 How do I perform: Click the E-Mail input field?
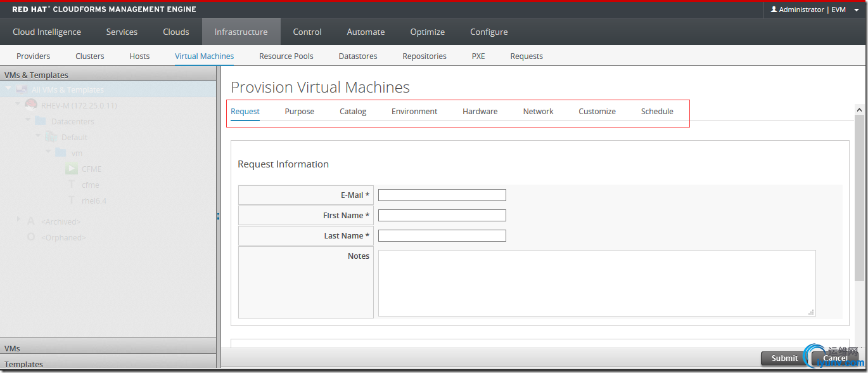[442, 195]
